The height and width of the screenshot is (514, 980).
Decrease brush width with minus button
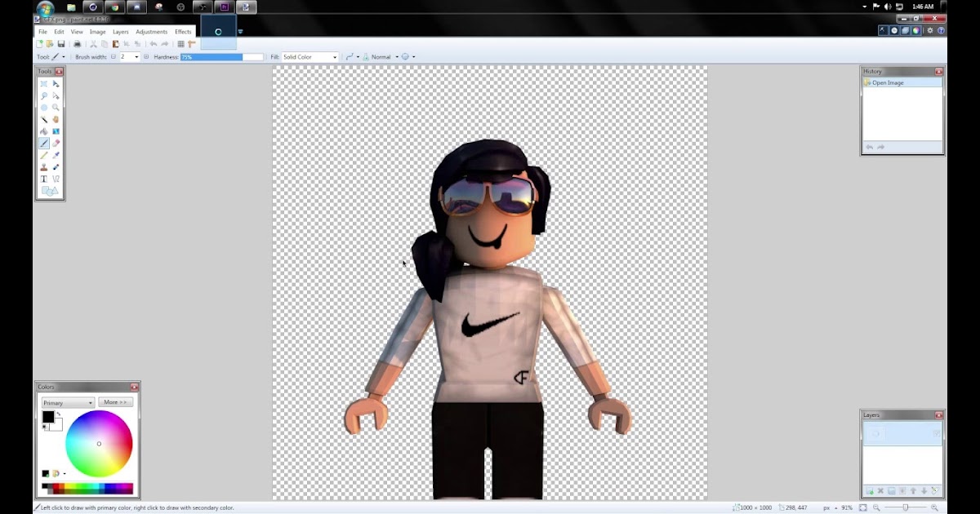point(114,57)
